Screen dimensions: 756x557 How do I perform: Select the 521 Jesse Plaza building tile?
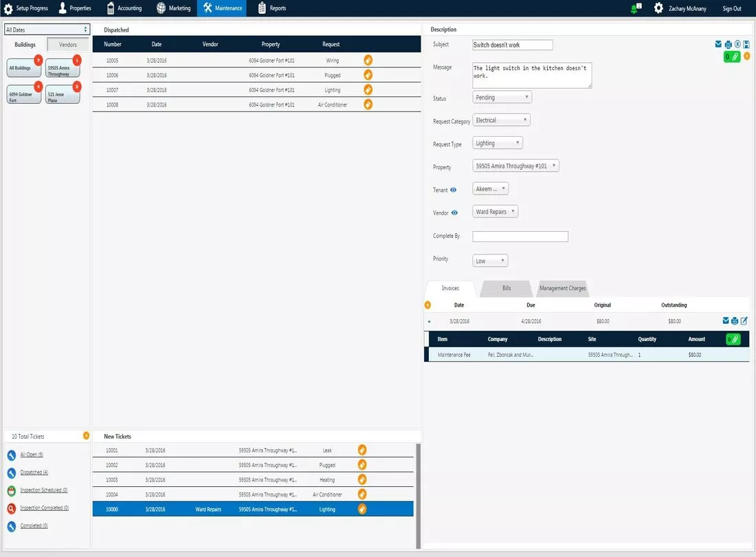pyautogui.click(x=63, y=94)
